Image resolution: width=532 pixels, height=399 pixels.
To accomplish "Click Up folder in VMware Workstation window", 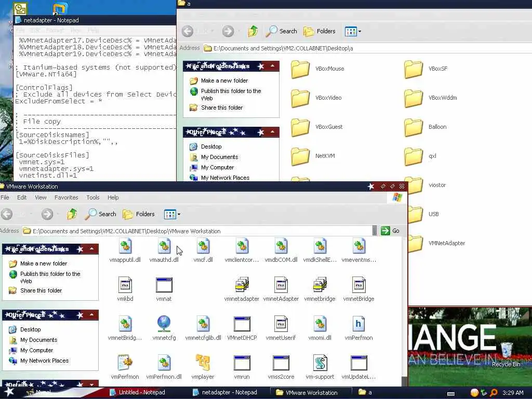I will (x=72, y=214).
